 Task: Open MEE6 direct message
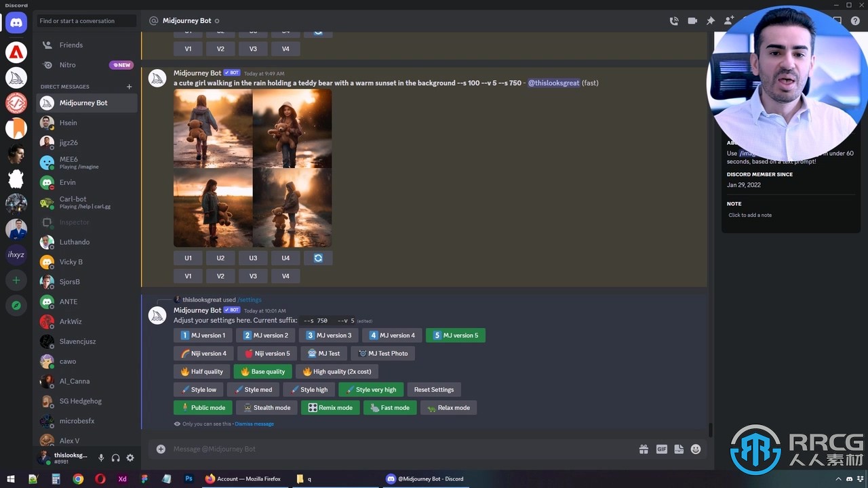point(87,163)
